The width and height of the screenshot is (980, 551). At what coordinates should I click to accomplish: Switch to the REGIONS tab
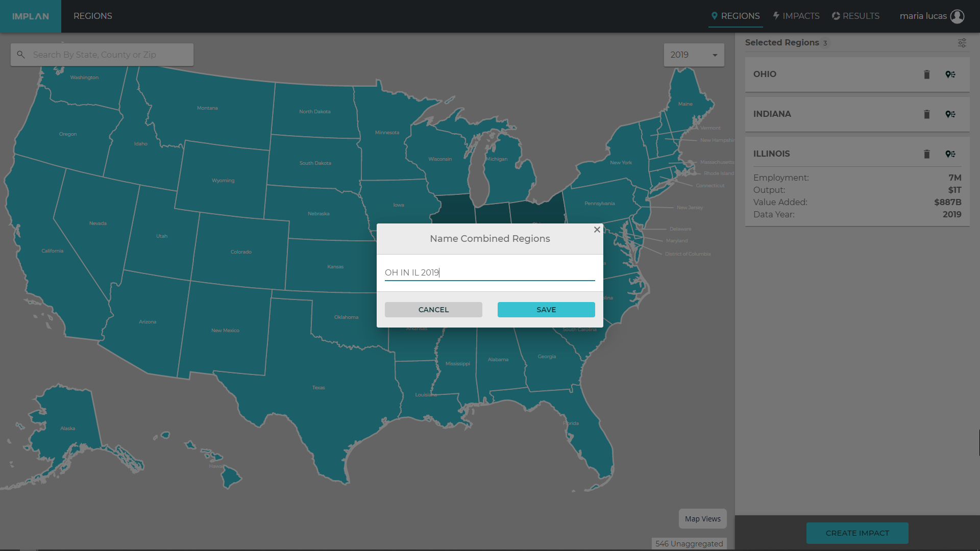(736, 16)
